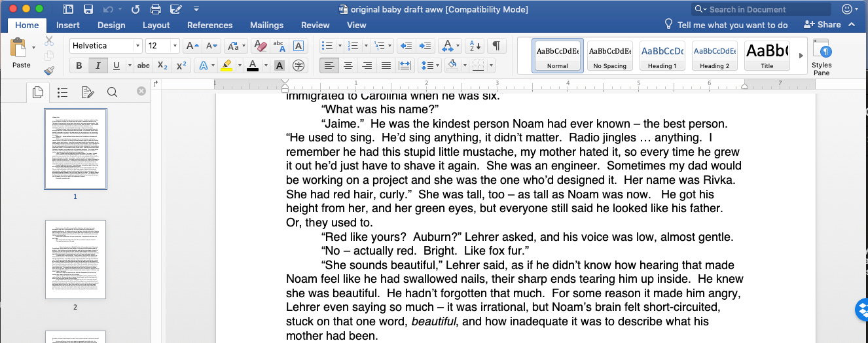Open the underline style dropdown arrow
This screenshot has height=343, width=868.
coord(129,65)
